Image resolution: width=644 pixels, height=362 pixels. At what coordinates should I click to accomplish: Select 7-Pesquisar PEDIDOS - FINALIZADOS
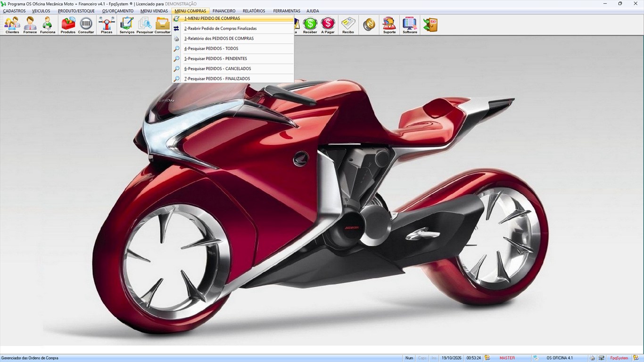(x=233, y=79)
